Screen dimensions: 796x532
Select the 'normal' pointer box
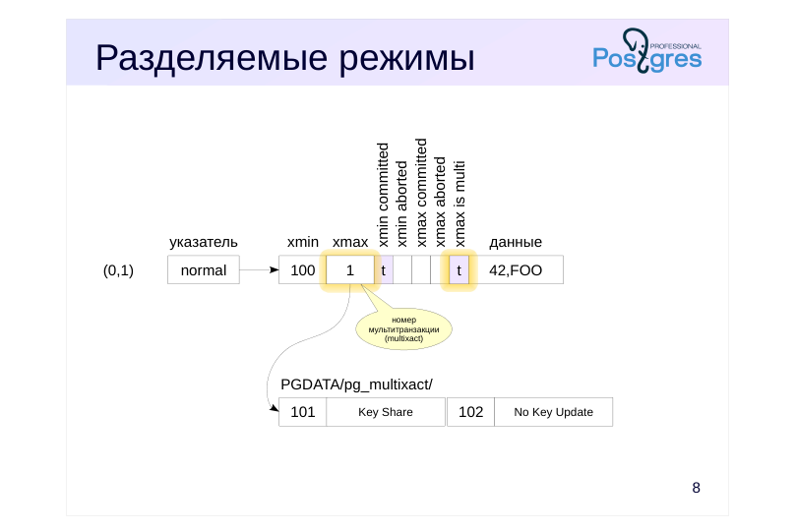(x=204, y=269)
